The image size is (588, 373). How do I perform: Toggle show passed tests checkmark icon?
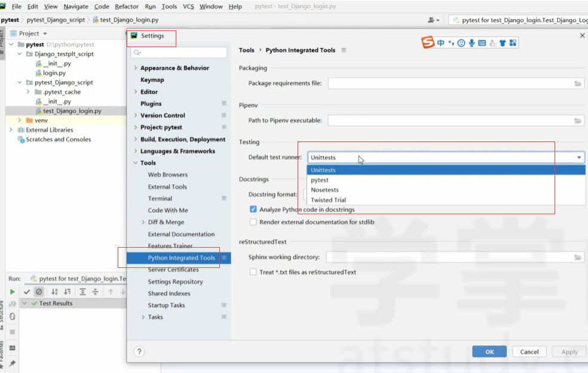coord(27,292)
